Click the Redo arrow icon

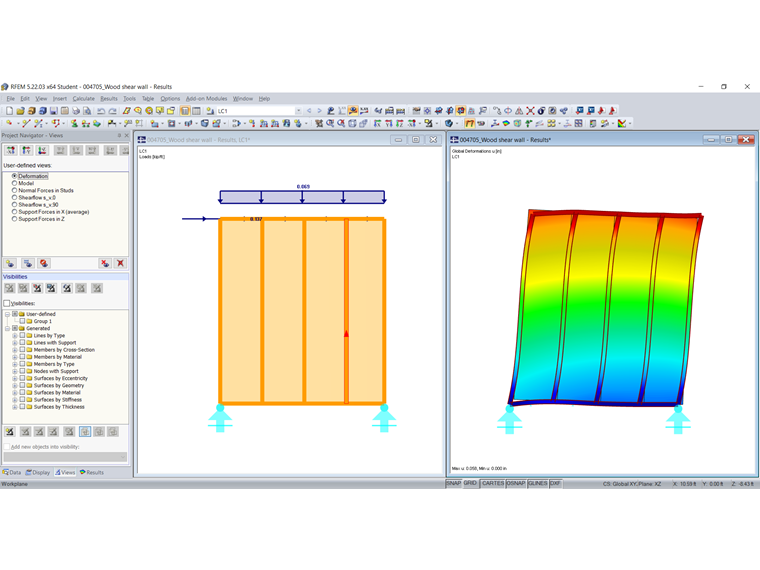tap(112, 111)
